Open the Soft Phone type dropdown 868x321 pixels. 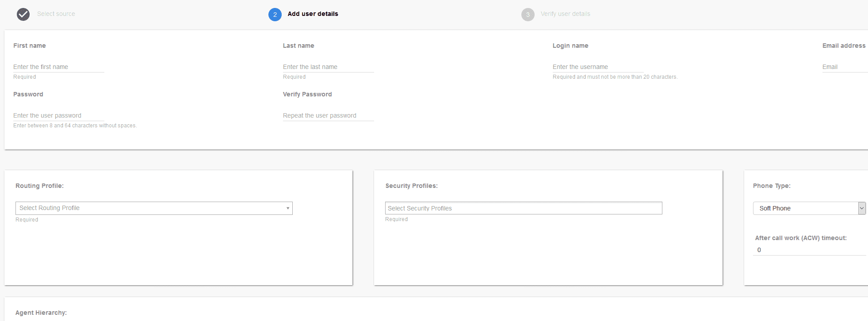pos(809,208)
